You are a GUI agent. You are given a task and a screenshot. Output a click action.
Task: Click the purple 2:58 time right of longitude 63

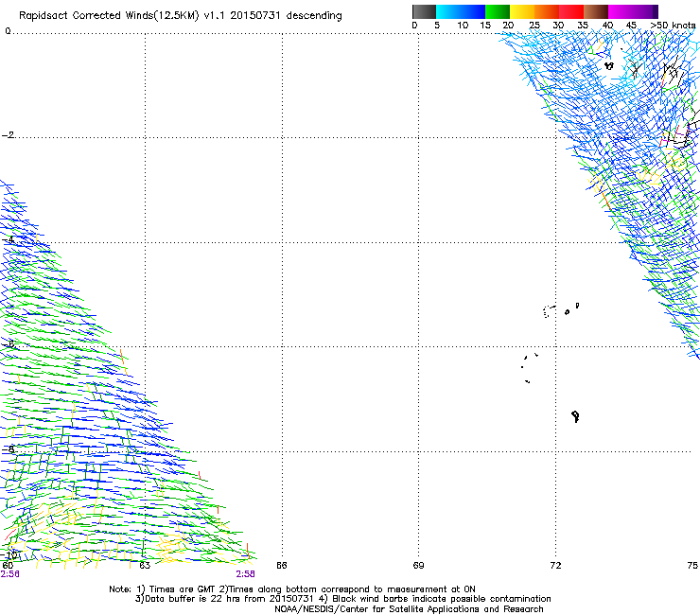[x=246, y=574]
